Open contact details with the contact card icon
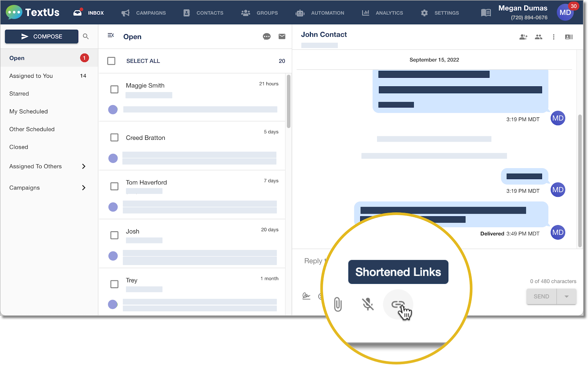This screenshot has width=588, height=366. (568, 37)
